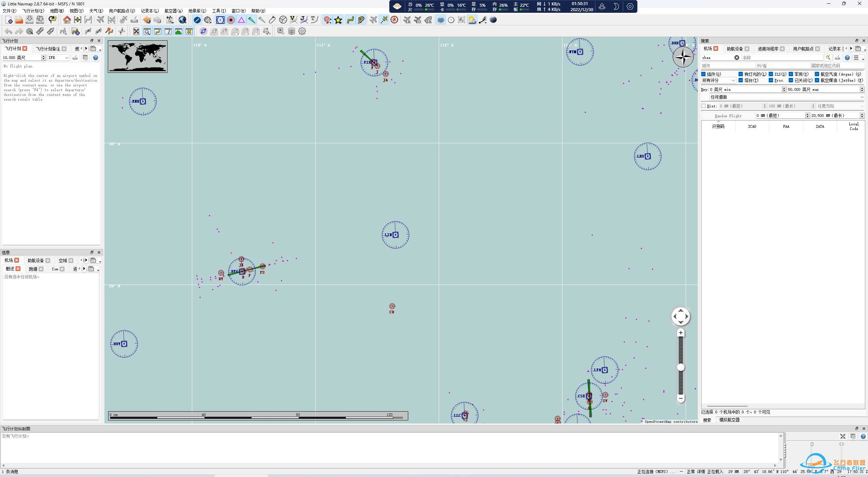
Task: Click the yellow star userpoints icon
Action: (x=338, y=20)
